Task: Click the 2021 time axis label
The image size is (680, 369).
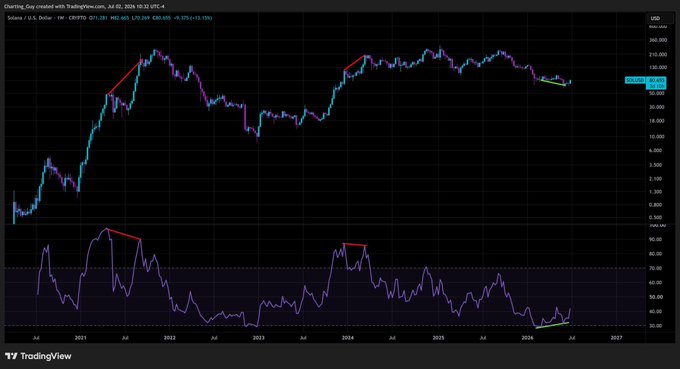Action: tap(80, 338)
